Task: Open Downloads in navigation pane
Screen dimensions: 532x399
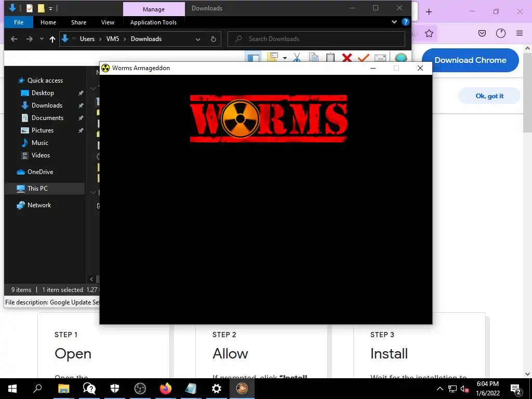Action: (47, 105)
